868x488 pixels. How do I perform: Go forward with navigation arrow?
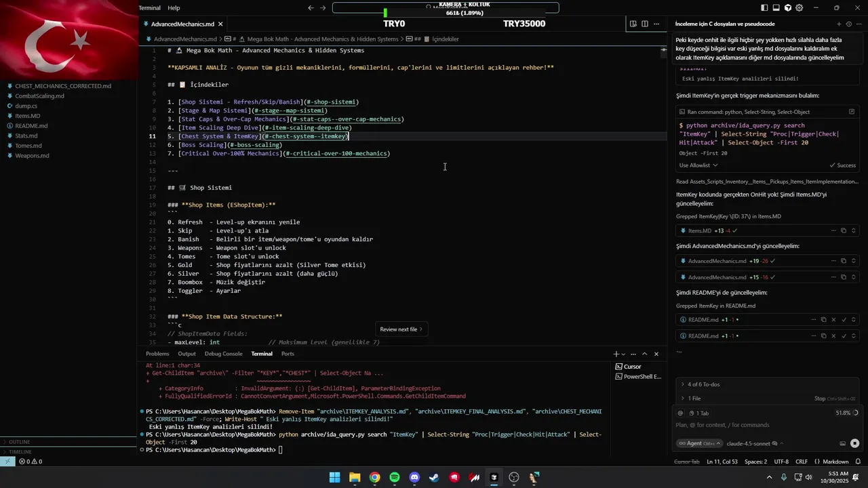coord(323,7)
